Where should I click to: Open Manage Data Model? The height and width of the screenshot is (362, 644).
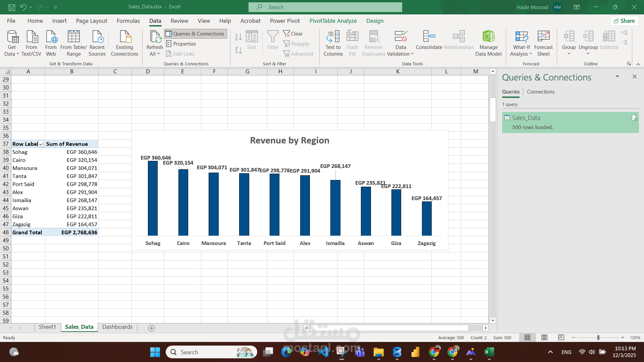click(x=488, y=37)
